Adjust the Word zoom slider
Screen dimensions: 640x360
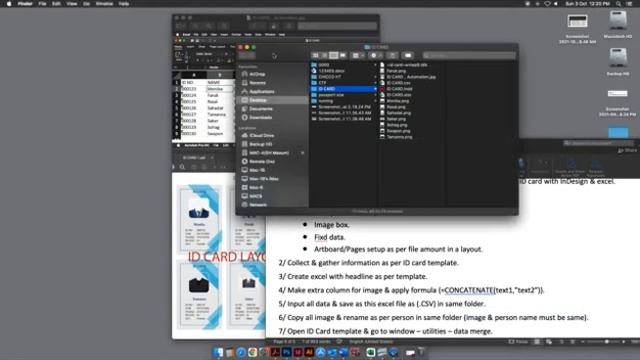click(x=607, y=342)
